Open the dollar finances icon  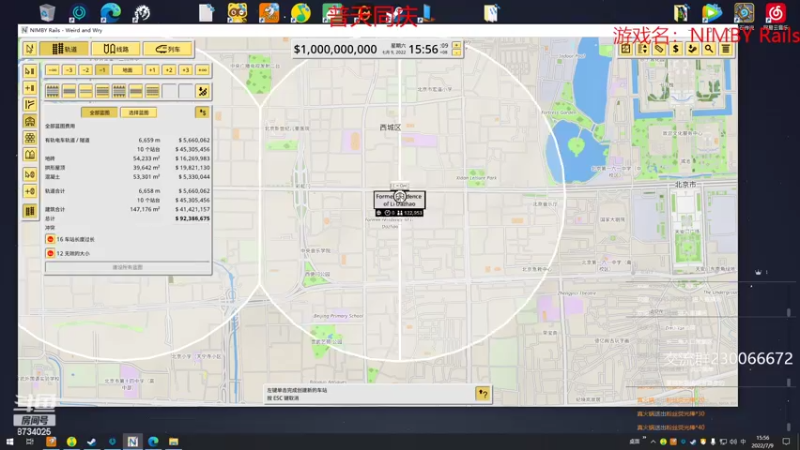[676, 49]
